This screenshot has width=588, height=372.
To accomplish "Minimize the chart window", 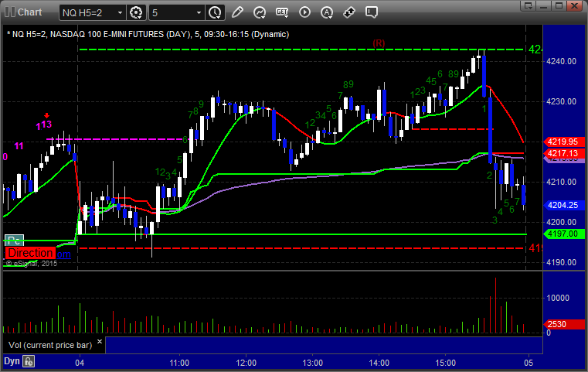I will pos(544,5).
